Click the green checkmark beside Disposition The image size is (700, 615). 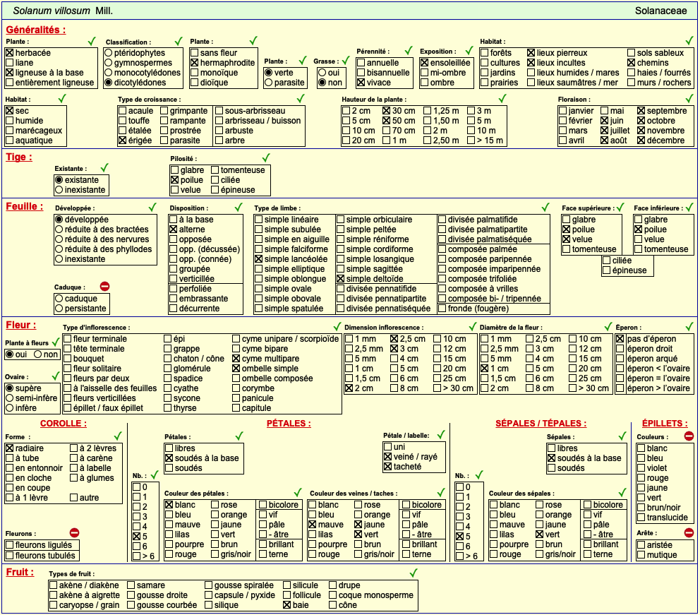[239, 207]
